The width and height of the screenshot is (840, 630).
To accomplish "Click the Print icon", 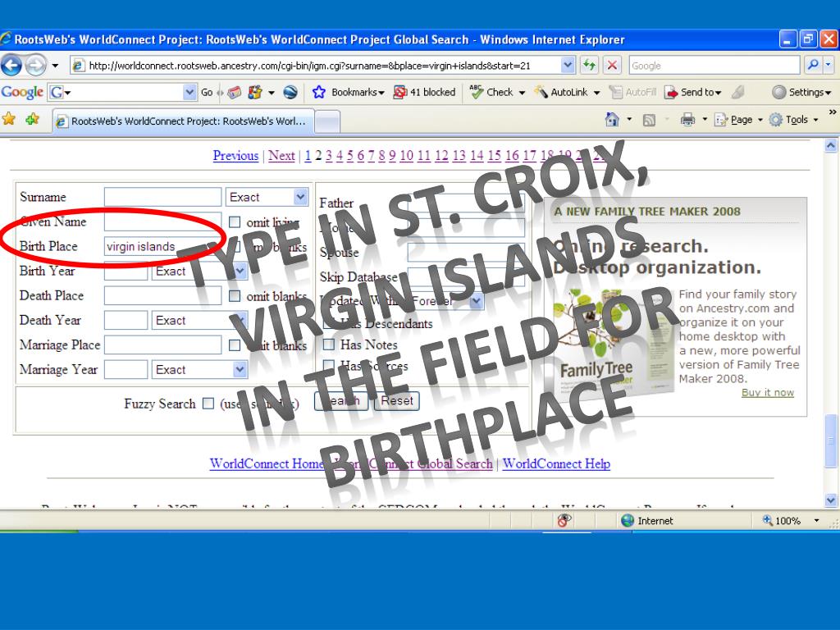I will (x=687, y=120).
